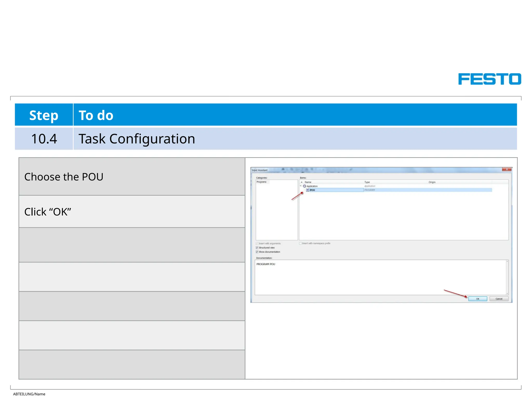
Task: Click the Type column header
Action: 396,182
